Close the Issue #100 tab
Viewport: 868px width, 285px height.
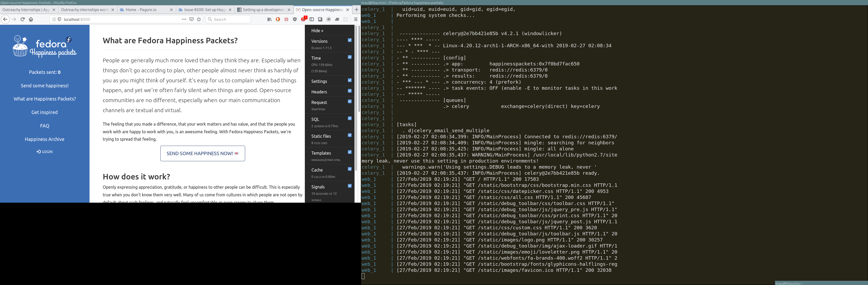coord(230,10)
